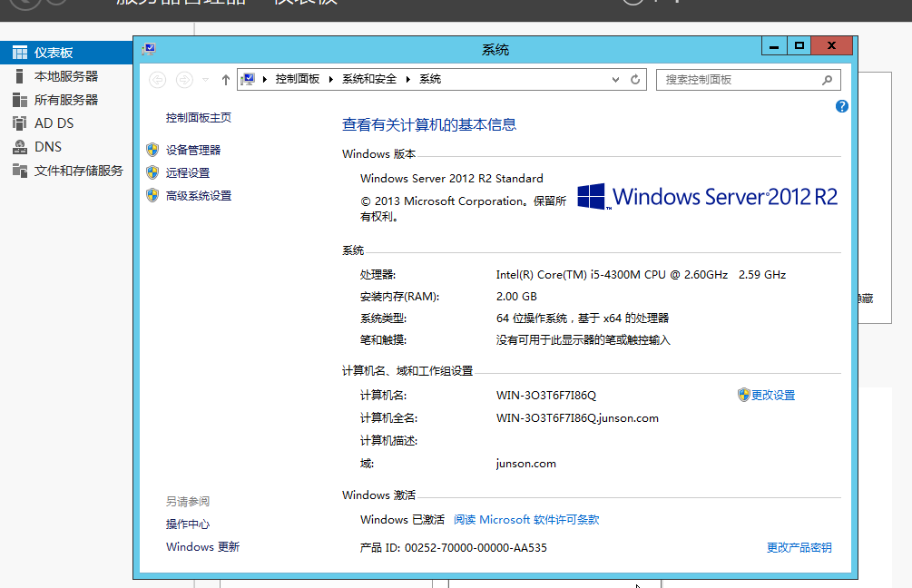The width and height of the screenshot is (912, 588).
Task: Select computer name WIN-3O3T6F7I86Q text
Action: pos(546,396)
